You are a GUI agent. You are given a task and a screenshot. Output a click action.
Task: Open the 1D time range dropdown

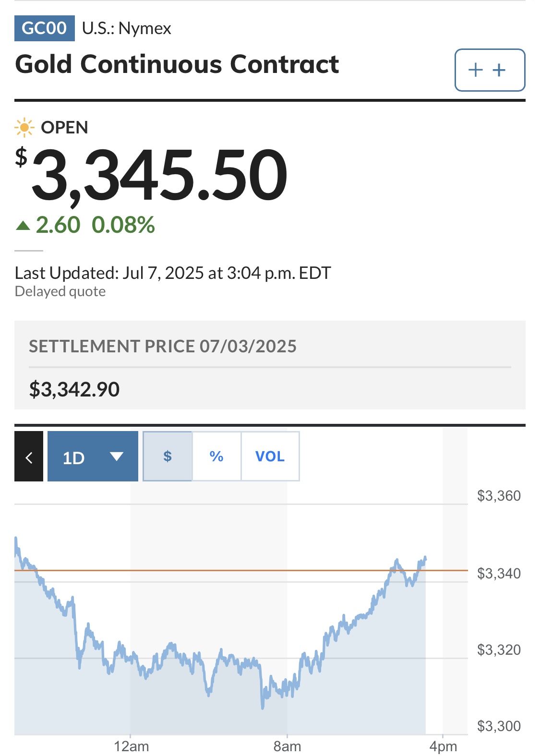point(93,456)
